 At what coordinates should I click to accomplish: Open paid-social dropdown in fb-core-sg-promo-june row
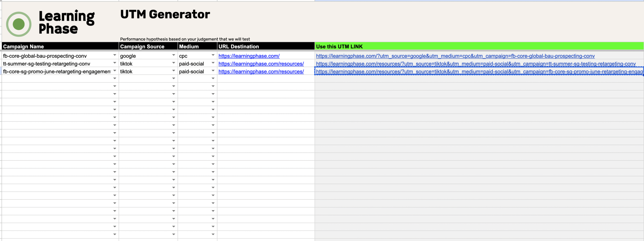[213, 71]
